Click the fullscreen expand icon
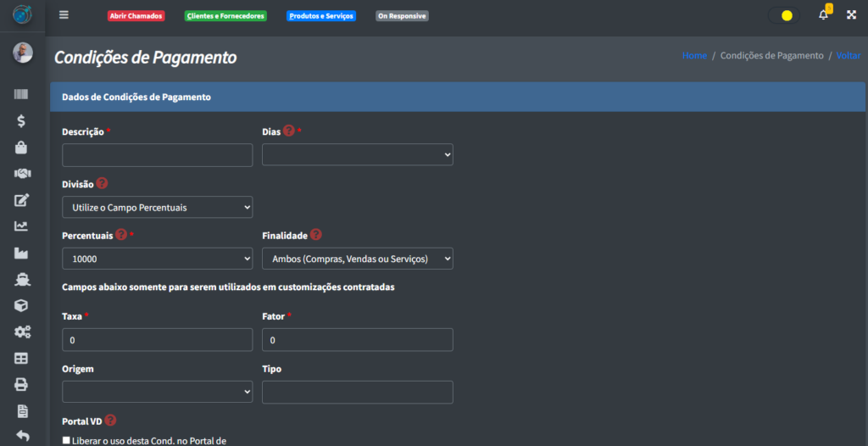The height and width of the screenshot is (446, 868). tap(851, 15)
